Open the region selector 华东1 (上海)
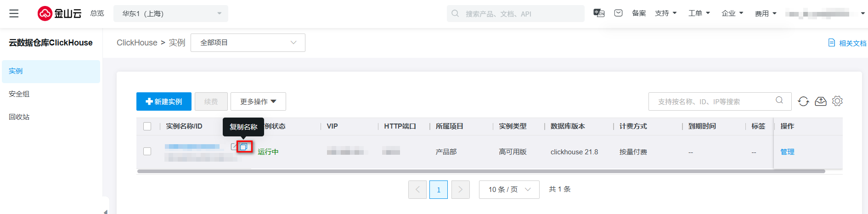 pos(170,13)
